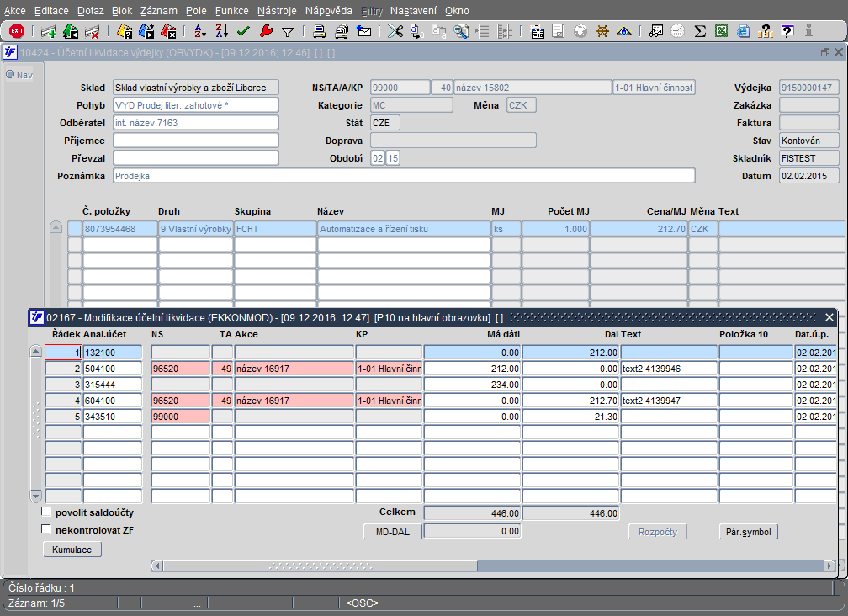Click the insert record icon with green plus
Image resolution: width=848 pixels, height=616 pixels.
tap(49, 31)
